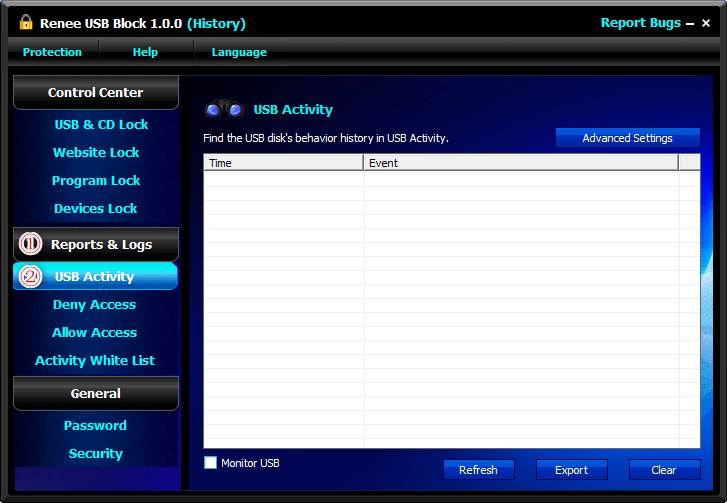Viewport: 727px width, 503px height.
Task: Open Devices Lock page
Action: (96, 208)
